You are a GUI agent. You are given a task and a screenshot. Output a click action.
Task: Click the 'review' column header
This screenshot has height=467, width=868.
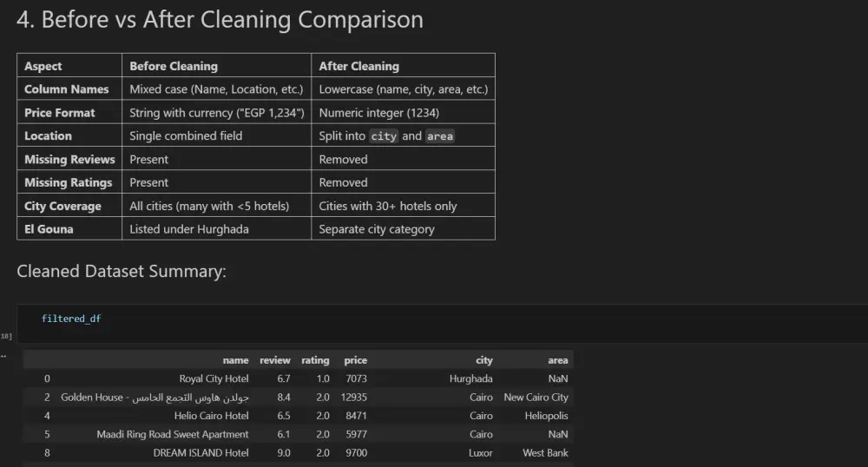[275, 360]
